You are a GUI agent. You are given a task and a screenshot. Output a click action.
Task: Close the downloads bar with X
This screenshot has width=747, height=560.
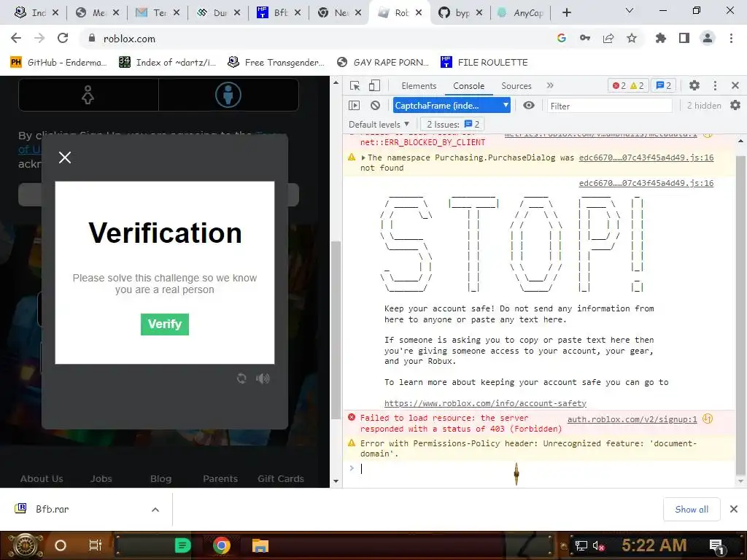[734, 510]
